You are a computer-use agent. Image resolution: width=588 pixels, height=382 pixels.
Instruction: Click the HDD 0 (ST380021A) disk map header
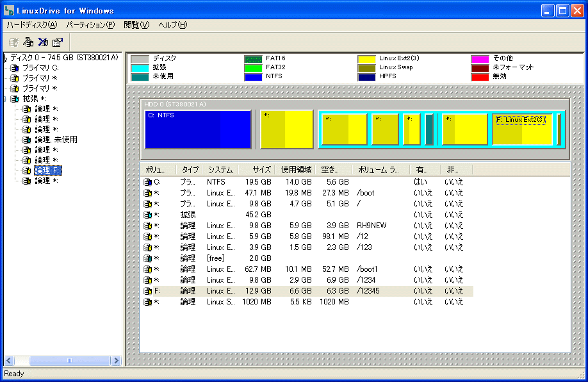(x=175, y=104)
